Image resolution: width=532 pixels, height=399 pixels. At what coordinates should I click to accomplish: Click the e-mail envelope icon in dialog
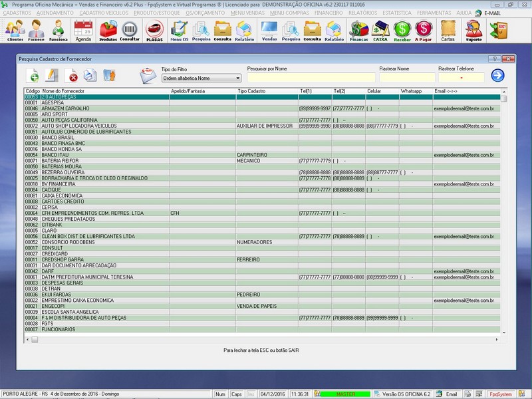coord(148,75)
